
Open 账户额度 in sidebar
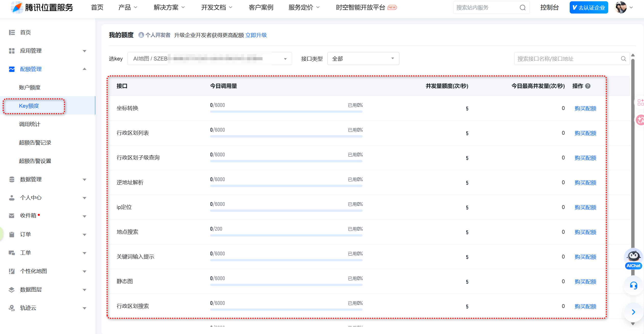[30, 88]
